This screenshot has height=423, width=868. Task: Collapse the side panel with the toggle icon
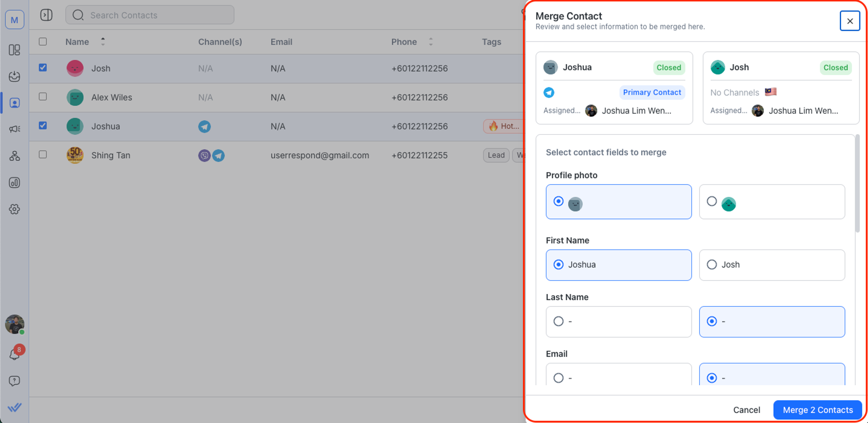click(x=46, y=14)
